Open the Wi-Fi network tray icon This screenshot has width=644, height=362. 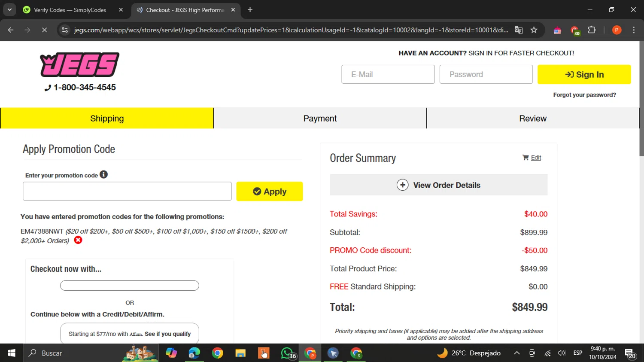(547, 353)
